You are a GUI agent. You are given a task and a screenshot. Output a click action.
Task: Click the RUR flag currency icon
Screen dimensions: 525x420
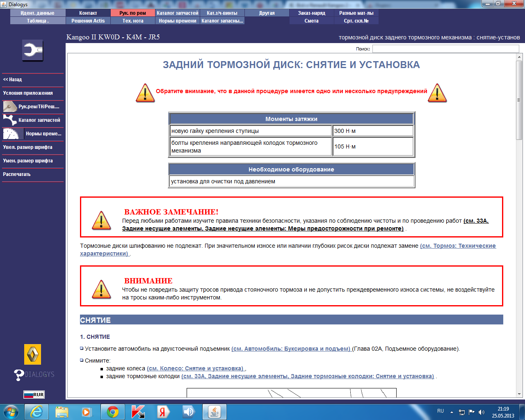coord(34,395)
